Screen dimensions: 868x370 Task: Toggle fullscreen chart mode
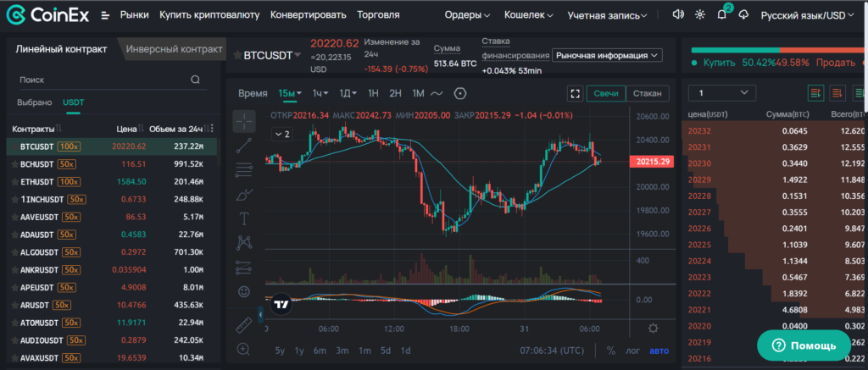pyautogui.click(x=576, y=93)
